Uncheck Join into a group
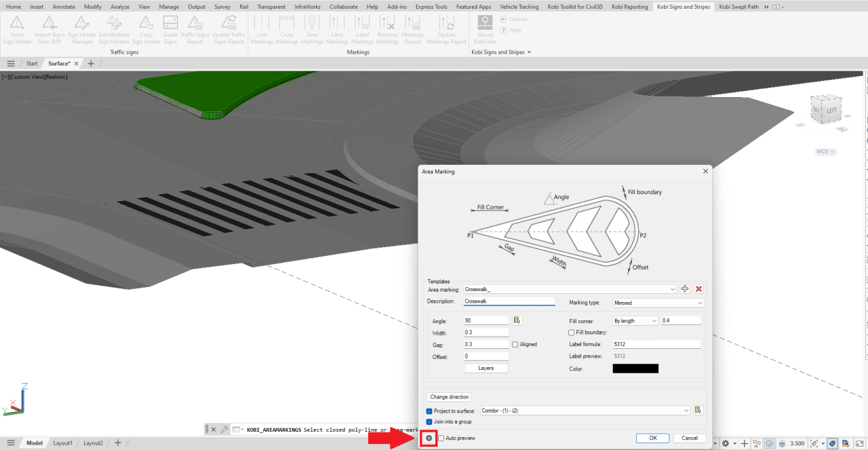This screenshot has height=450, width=868. (x=429, y=422)
